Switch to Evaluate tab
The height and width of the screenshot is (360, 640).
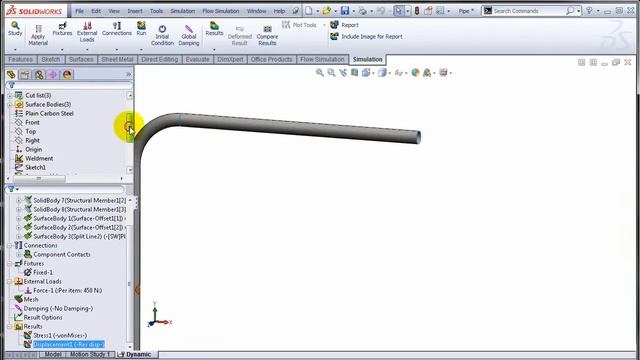coord(198,60)
